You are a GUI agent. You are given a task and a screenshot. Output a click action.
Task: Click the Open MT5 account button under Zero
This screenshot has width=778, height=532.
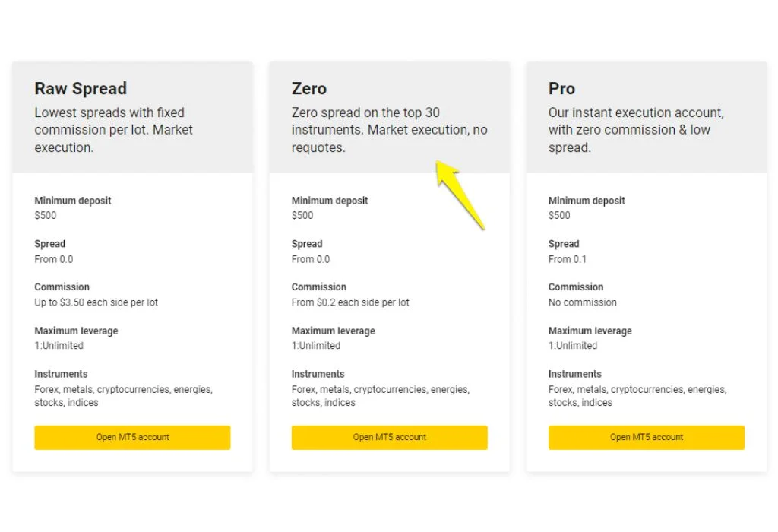(389, 437)
